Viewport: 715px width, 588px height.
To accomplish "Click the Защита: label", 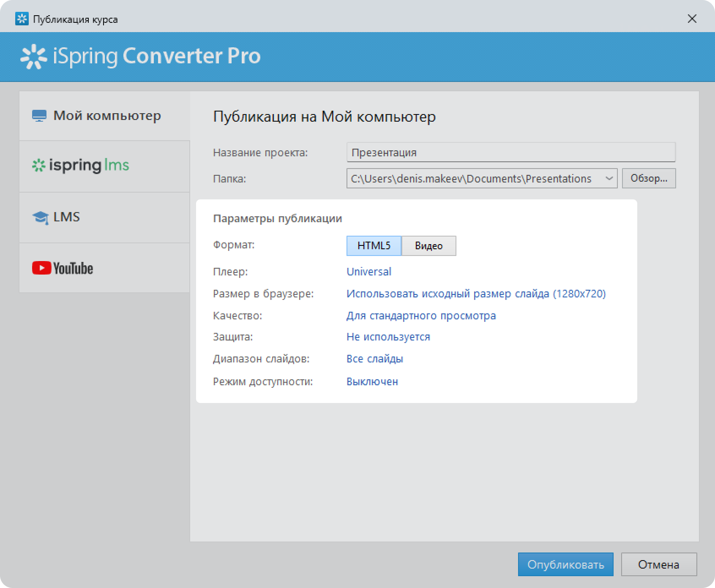I will [233, 337].
